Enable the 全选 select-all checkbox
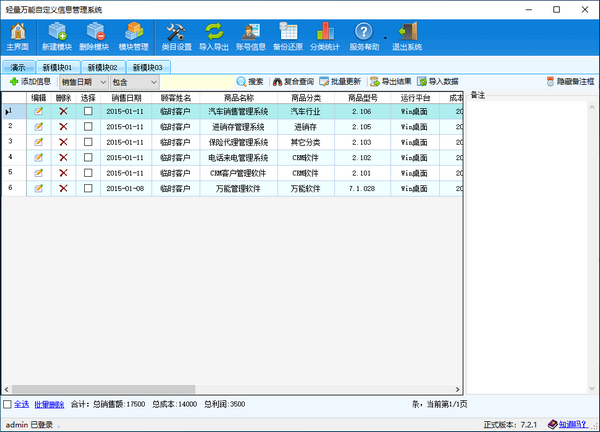 click(x=9, y=404)
